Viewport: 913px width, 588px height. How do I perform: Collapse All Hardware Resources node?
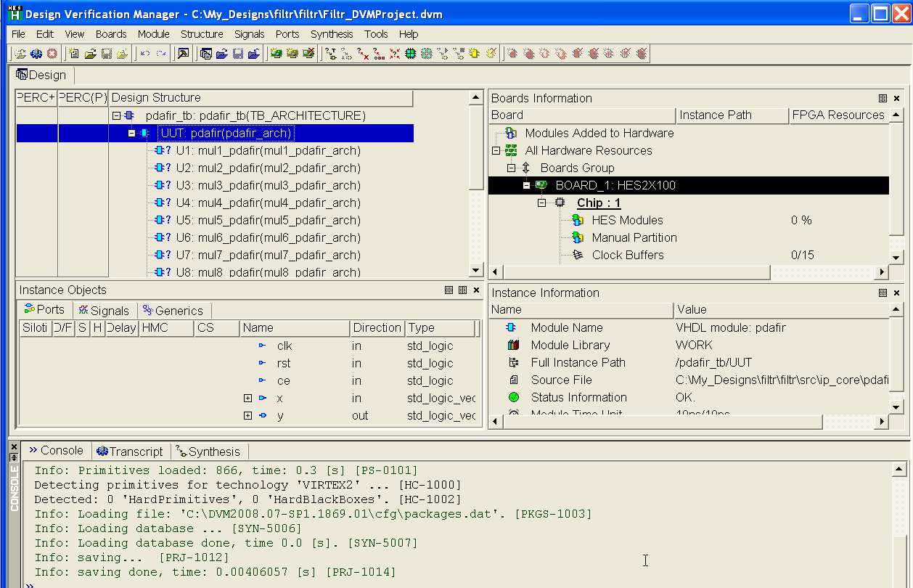(x=496, y=150)
